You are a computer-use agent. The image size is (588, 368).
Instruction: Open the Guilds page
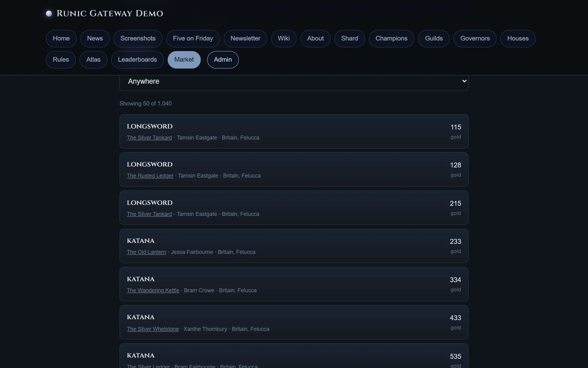point(434,39)
